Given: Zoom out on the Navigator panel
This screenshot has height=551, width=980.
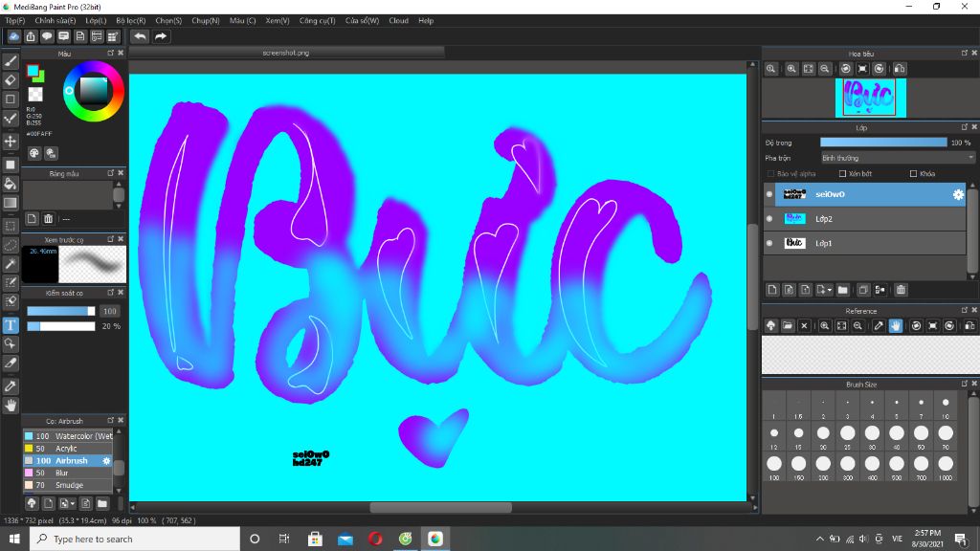Looking at the screenshot, I should click(x=824, y=69).
